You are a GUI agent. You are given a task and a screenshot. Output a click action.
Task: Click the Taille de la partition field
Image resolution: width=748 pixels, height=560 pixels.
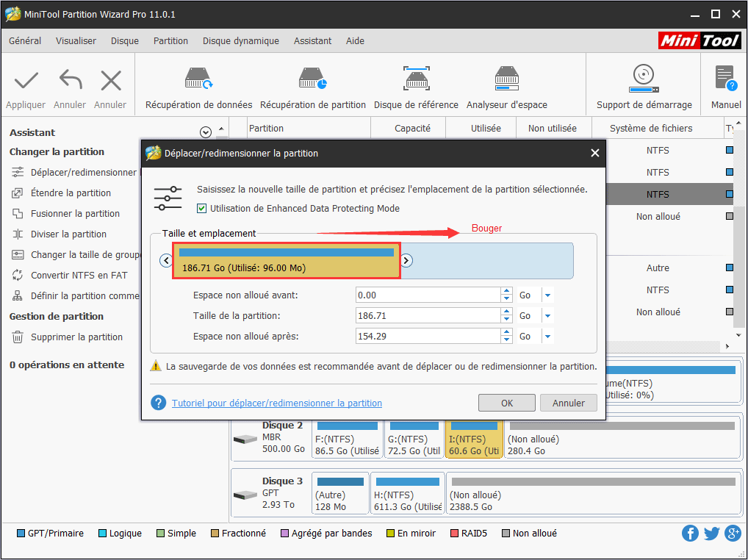click(428, 316)
